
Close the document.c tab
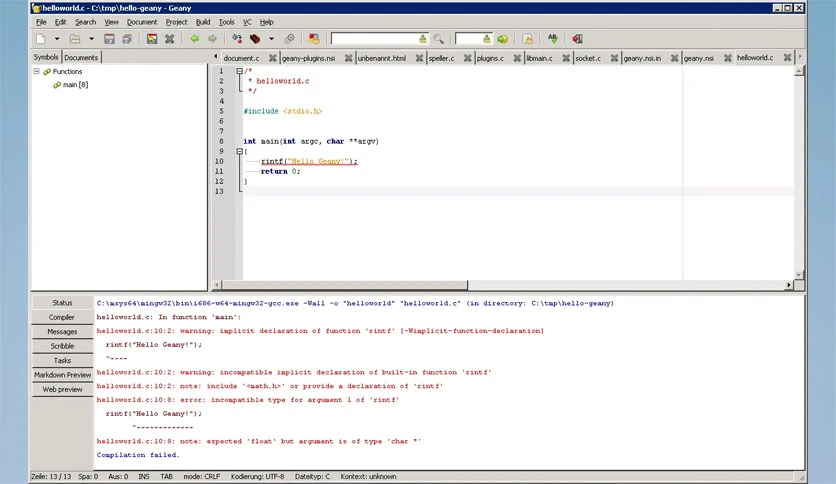tap(272, 58)
